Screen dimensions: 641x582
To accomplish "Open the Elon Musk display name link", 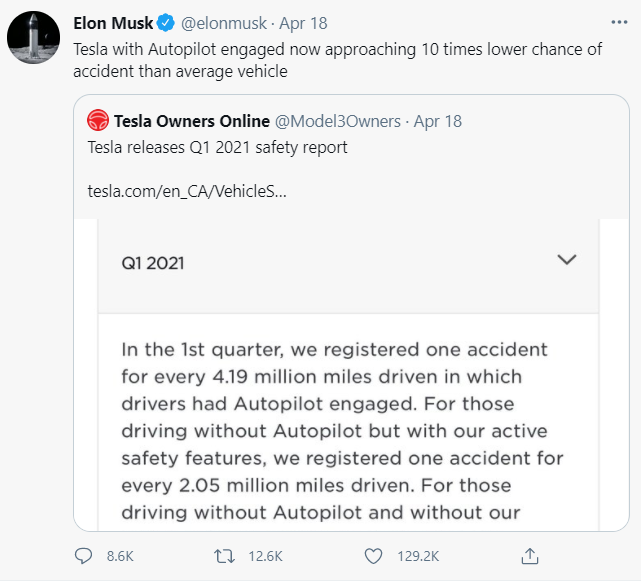I will tap(111, 22).
